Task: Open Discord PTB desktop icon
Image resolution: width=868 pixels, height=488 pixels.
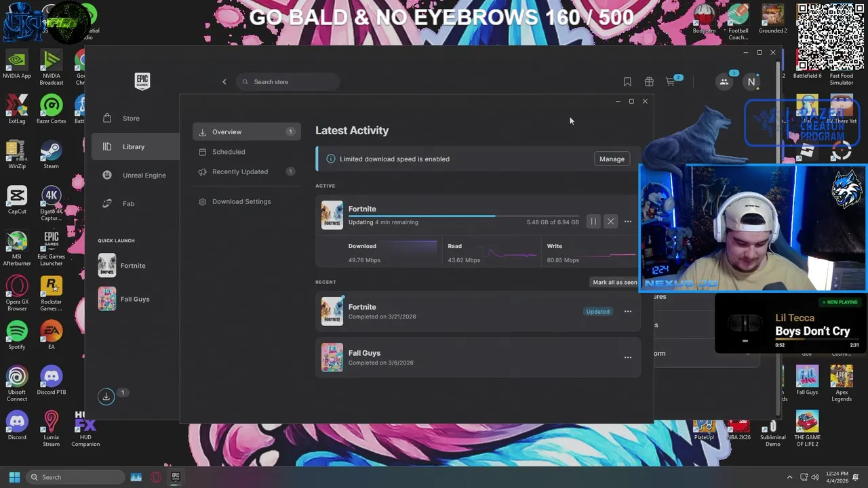Action: coord(52,381)
